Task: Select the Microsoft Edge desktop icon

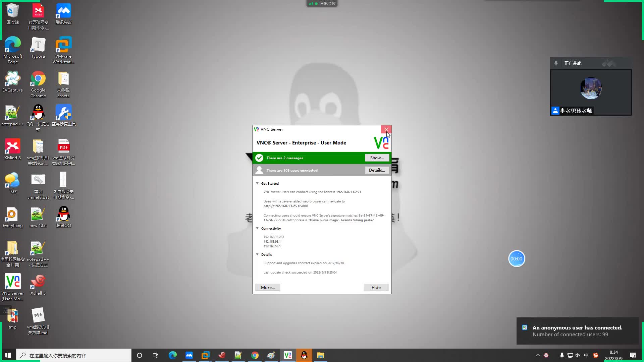Action: click(13, 50)
